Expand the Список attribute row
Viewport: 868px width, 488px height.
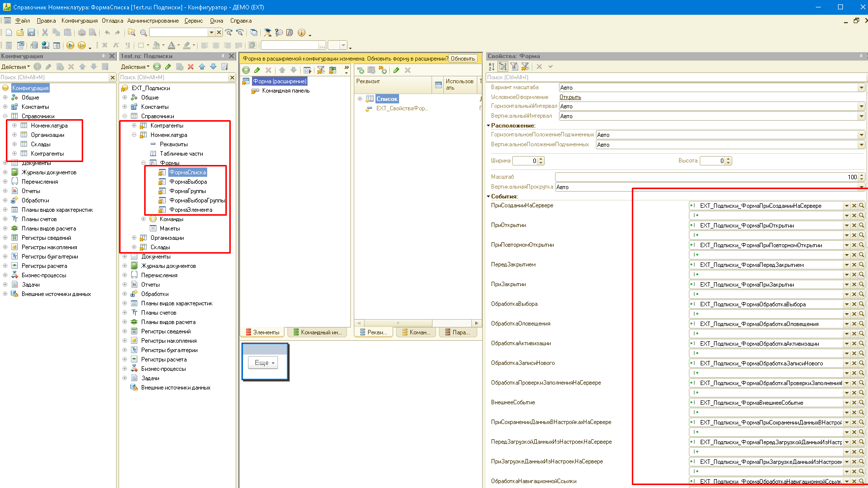point(360,99)
